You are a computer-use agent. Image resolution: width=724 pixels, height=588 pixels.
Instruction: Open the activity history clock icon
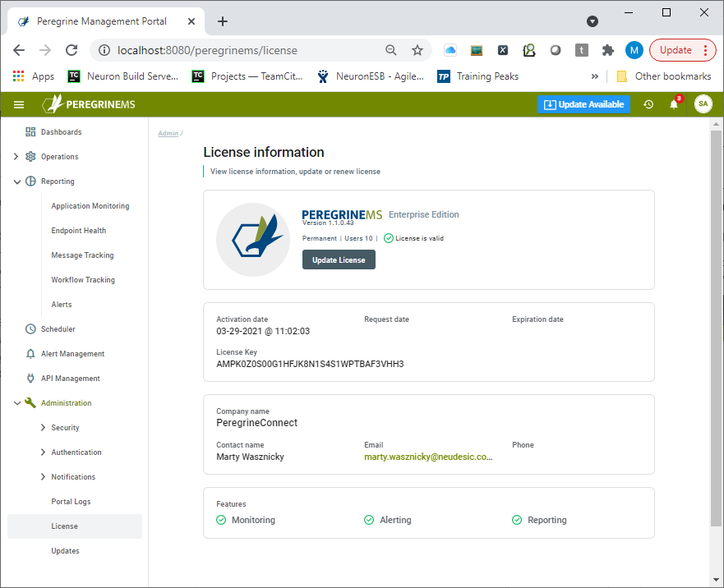648,104
